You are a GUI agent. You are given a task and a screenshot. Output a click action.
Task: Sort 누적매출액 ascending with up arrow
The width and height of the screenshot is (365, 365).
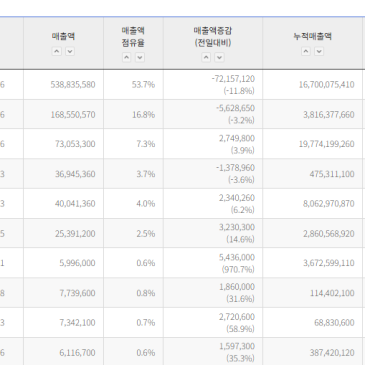point(306,51)
